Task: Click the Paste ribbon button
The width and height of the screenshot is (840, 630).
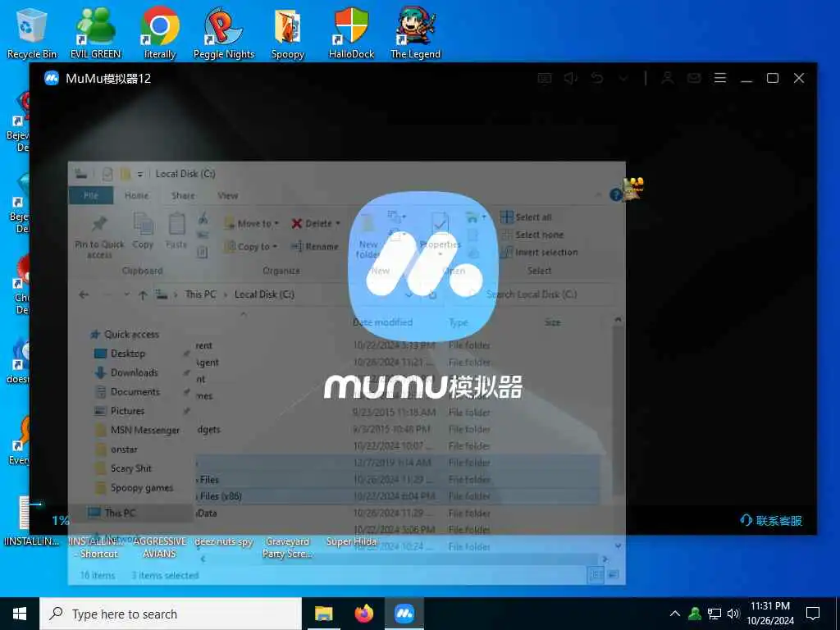Action: click(x=176, y=231)
